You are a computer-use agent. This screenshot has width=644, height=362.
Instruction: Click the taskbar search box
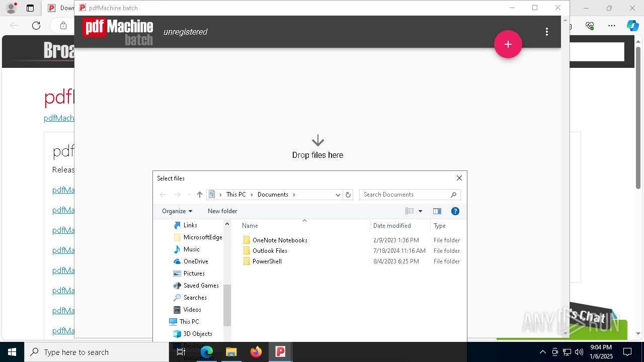click(97, 352)
